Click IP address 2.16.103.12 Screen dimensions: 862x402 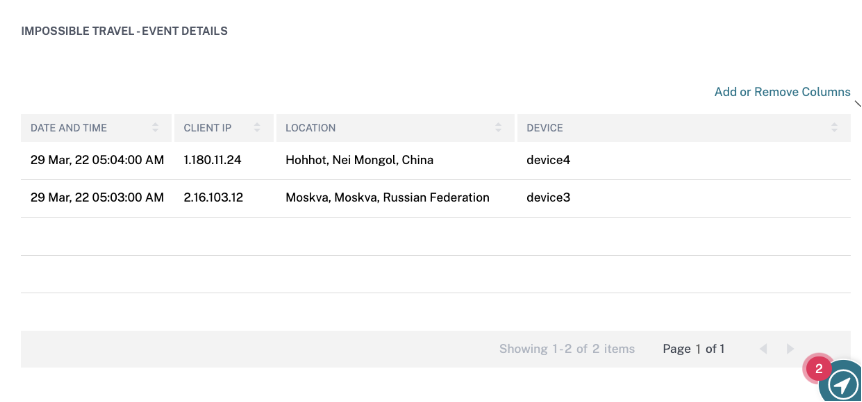tap(214, 198)
